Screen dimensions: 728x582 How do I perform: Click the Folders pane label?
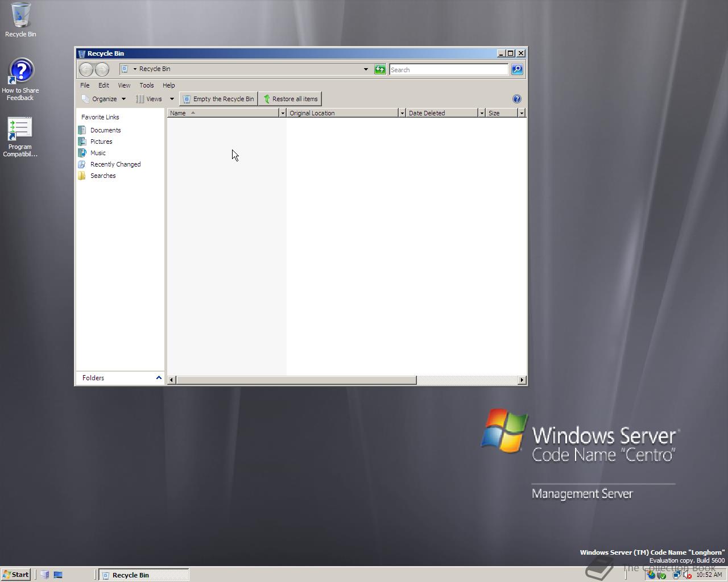point(93,378)
